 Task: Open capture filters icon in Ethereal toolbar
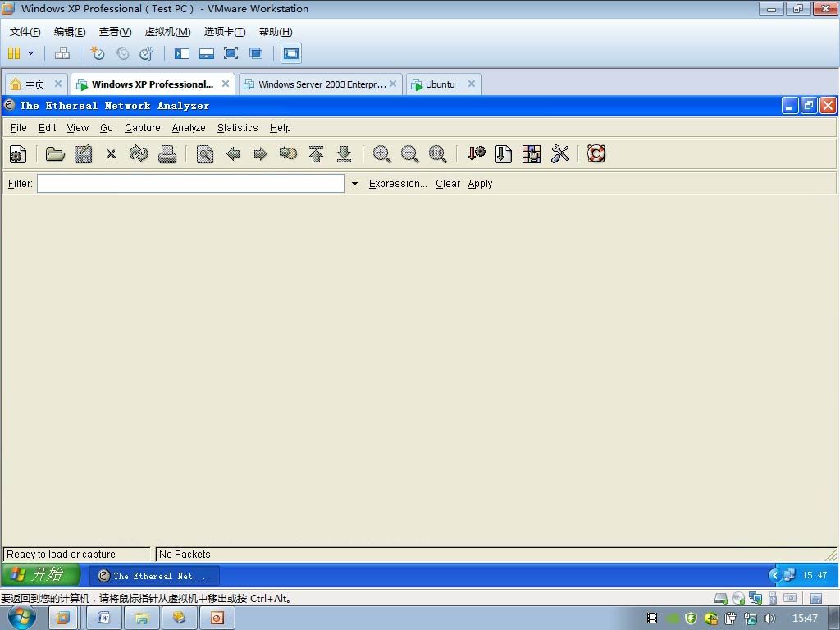coord(476,154)
